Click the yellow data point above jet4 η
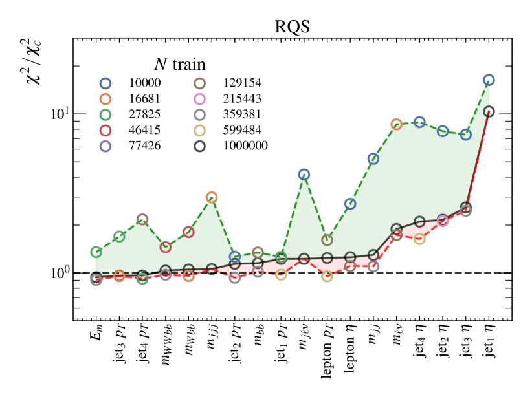Screen dimensions: 532x399 419,239
